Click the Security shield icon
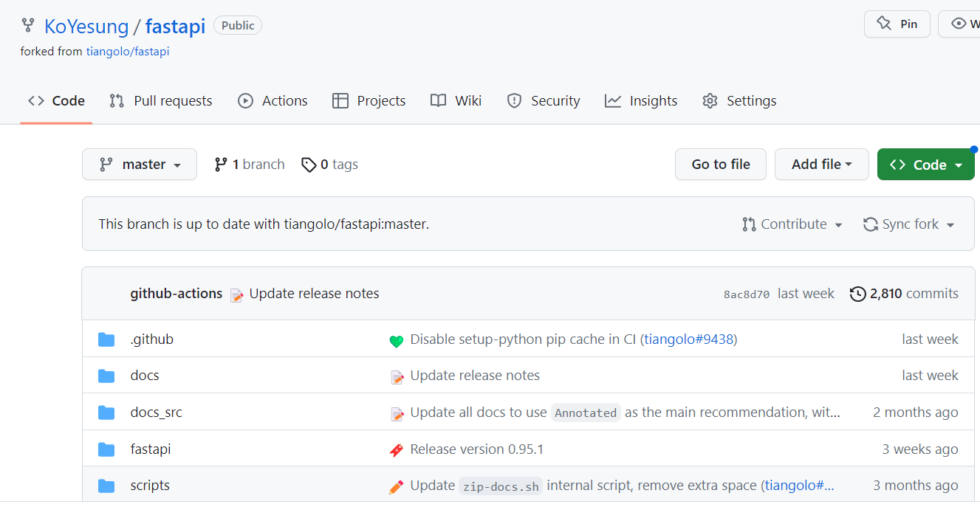Viewport: 980px width, 507px height. click(x=514, y=101)
